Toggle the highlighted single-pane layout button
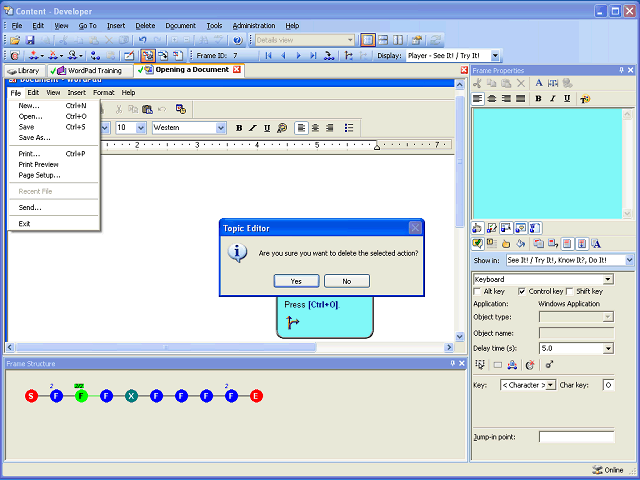The width and height of the screenshot is (640, 480). 367,40
